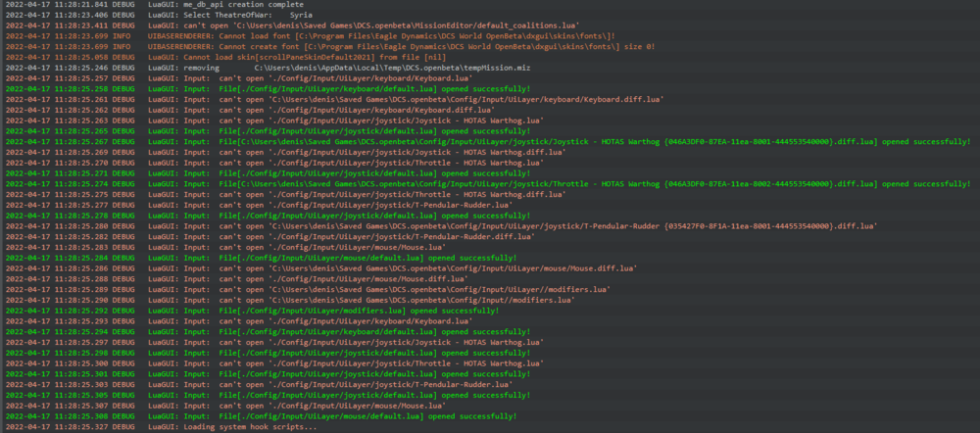The image size is (980, 433).
Task: Select the 11:28:25.290 Input//modifiers.lua line
Action: coord(290,300)
